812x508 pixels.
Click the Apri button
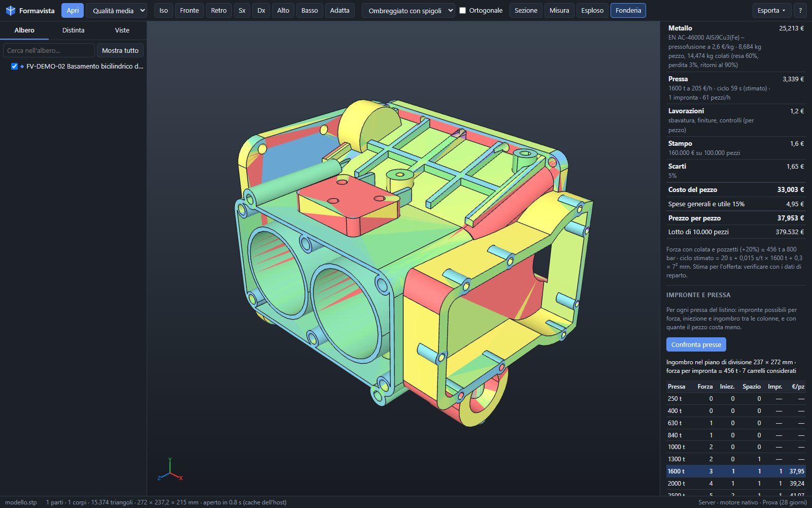pos(73,11)
